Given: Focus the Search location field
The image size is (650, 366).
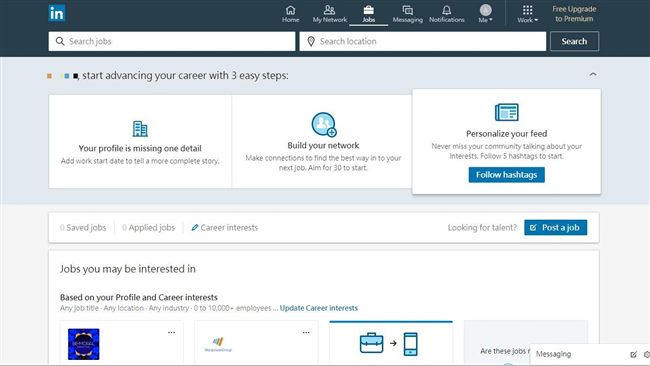Looking at the screenshot, I should point(423,41).
